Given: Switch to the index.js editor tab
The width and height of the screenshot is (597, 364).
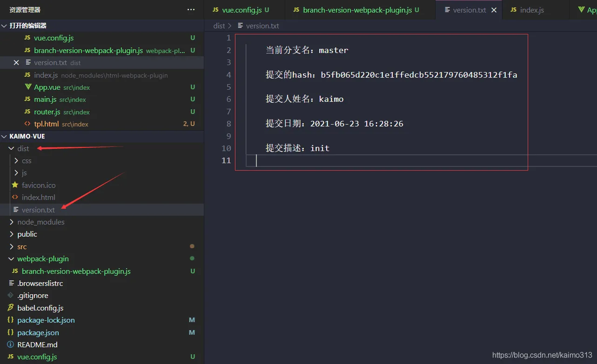Looking at the screenshot, I should [x=532, y=10].
